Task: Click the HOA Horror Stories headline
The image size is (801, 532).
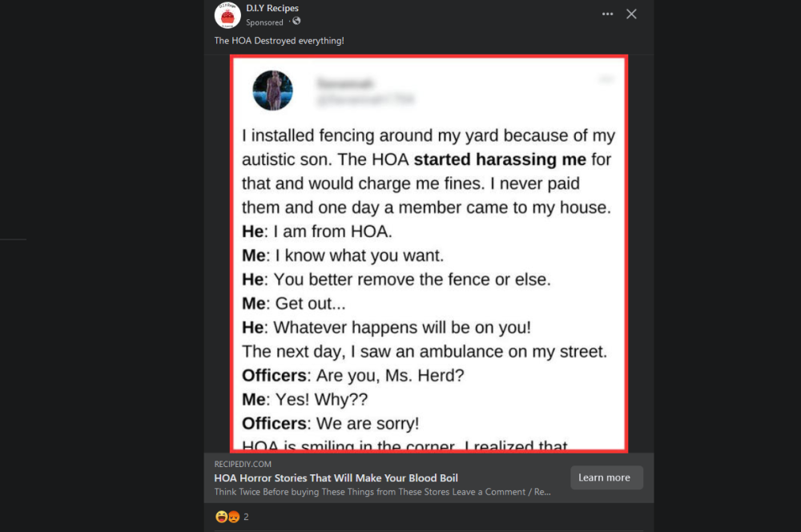Action: click(336, 478)
